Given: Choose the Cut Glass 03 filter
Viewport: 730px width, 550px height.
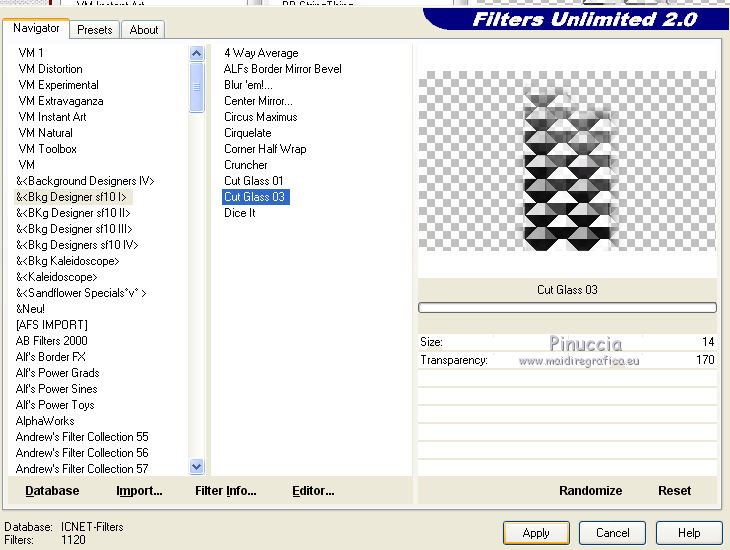Looking at the screenshot, I should [255, 197].
